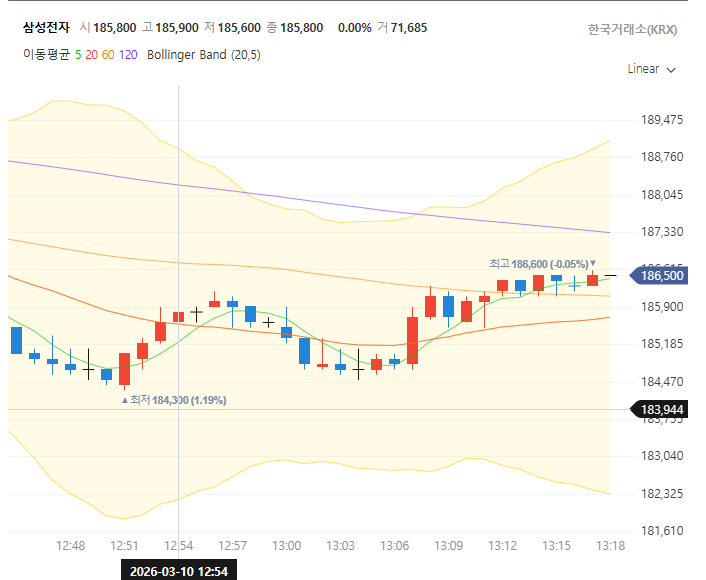Click the 181,610 price axis label

[662, 531]
